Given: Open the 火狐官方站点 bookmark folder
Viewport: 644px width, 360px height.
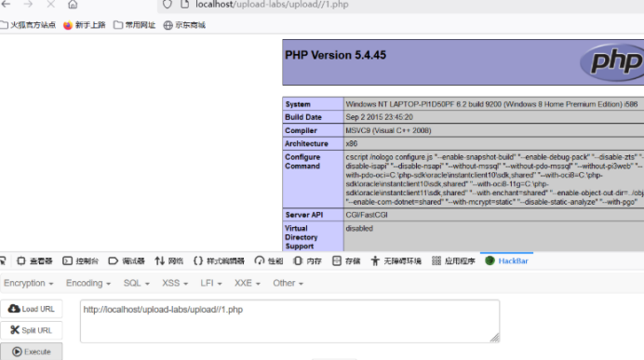Looking at the screenshot, I should [28, 25].
